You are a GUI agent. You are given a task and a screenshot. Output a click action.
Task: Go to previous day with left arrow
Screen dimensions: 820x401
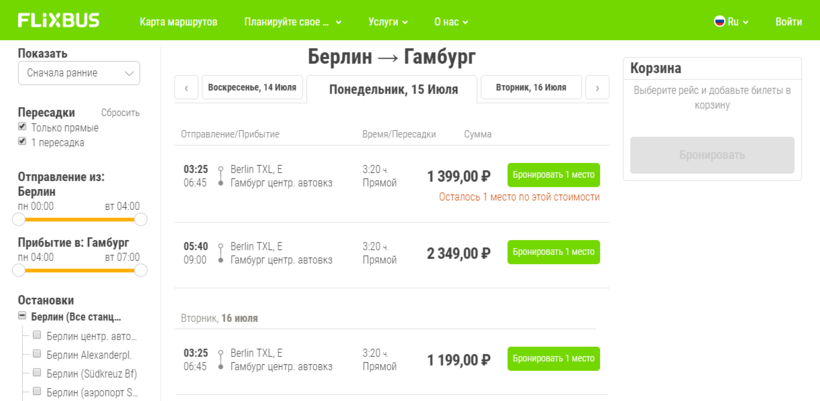pos(186,88)
